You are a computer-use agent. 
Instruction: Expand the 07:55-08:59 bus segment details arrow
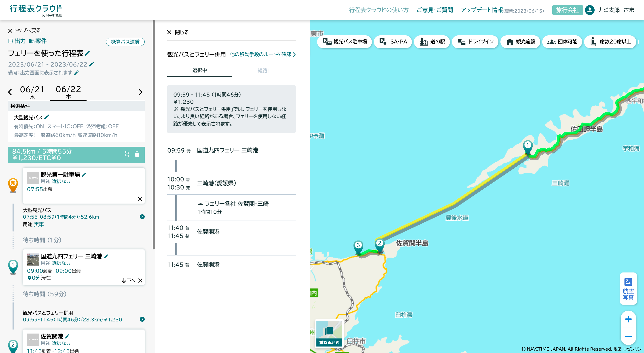[x=142, y=217]
